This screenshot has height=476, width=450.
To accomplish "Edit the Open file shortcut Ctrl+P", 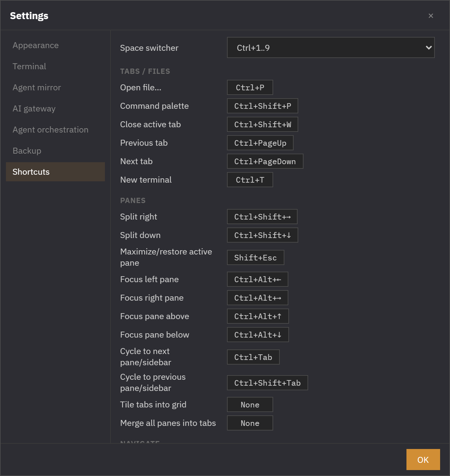I will (250, 87).
